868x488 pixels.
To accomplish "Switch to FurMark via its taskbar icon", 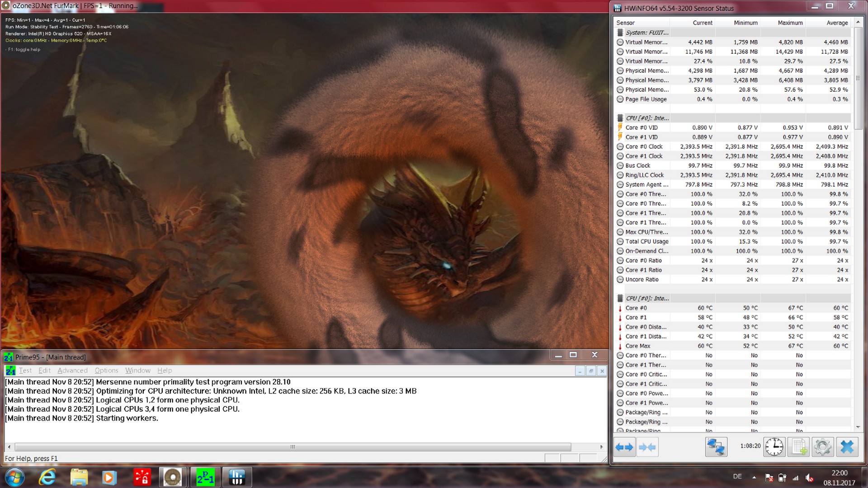I will pyautogui.click(x=173, y=477).
